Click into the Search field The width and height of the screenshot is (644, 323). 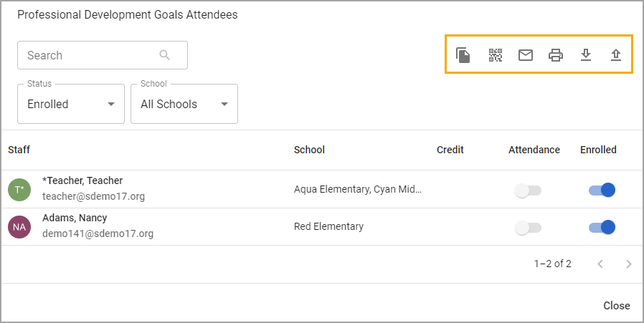click(103, 55)
